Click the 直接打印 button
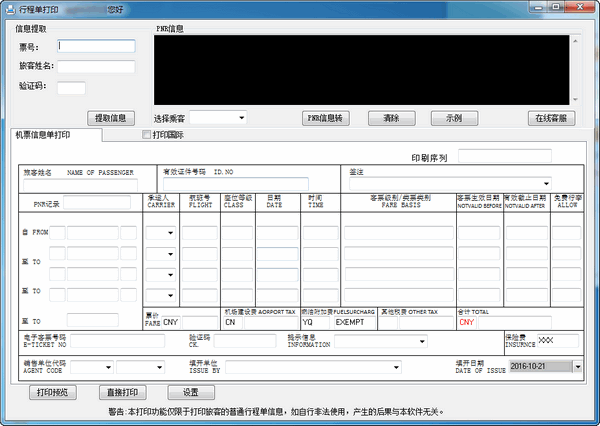Screen dimensions: 600x426 [x=122, y=392]
